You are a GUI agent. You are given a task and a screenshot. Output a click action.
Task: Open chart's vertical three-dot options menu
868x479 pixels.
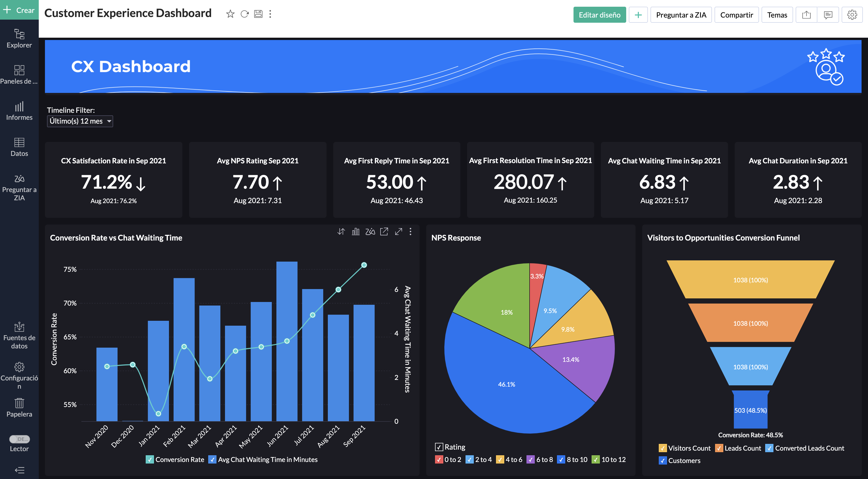point(410,231)
